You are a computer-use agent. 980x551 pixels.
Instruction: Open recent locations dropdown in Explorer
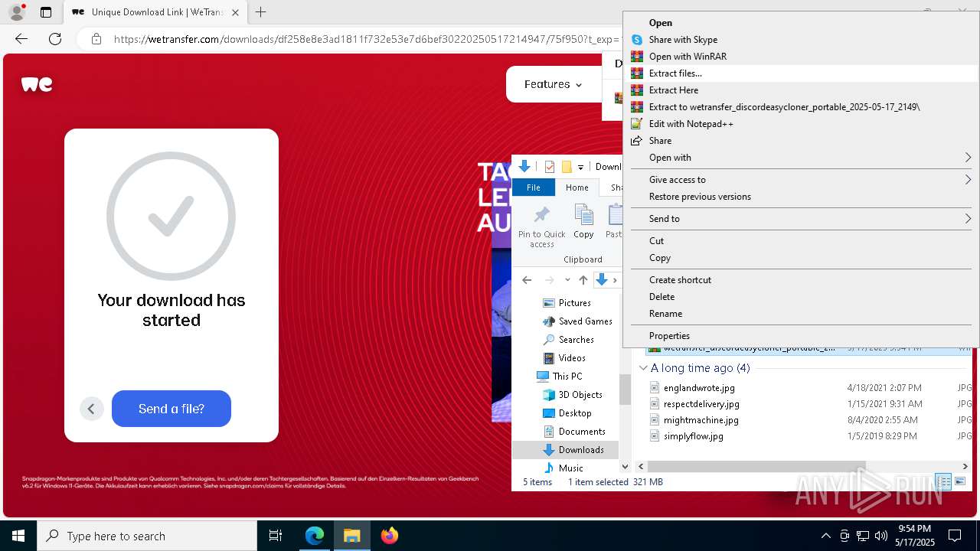pos(567,280)
